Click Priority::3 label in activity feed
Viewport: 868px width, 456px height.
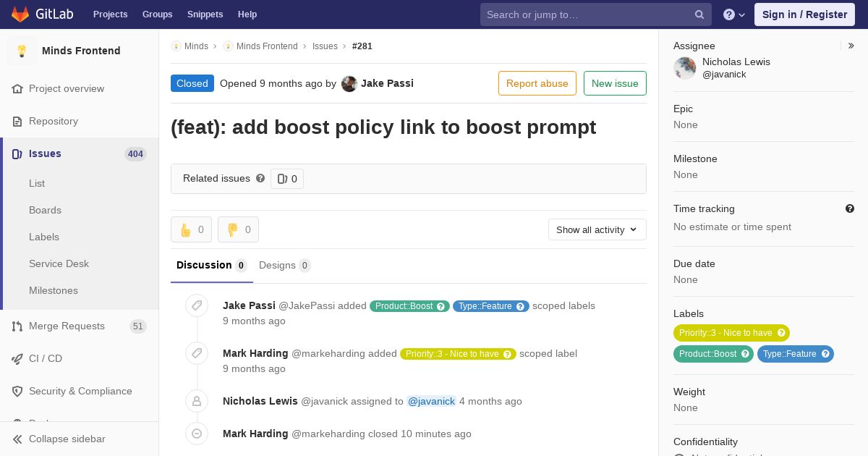[452, 354]
